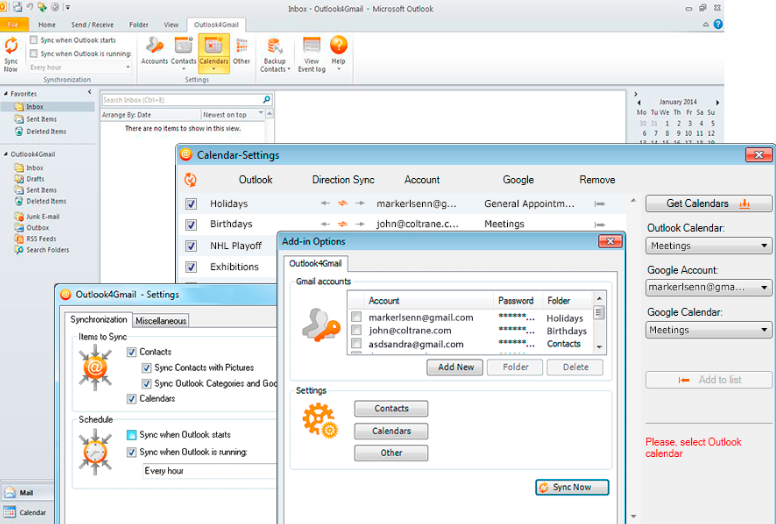Uncheck the NHL Playoff checkbox
This screenshot has width=776, height=524.
(x=191, y=246)
